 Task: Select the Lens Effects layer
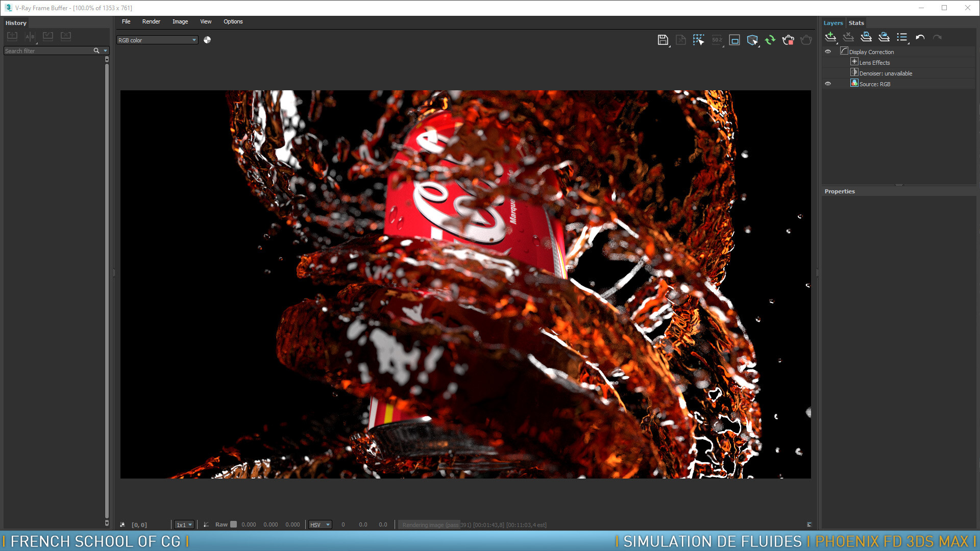click(x=874, y=62)
